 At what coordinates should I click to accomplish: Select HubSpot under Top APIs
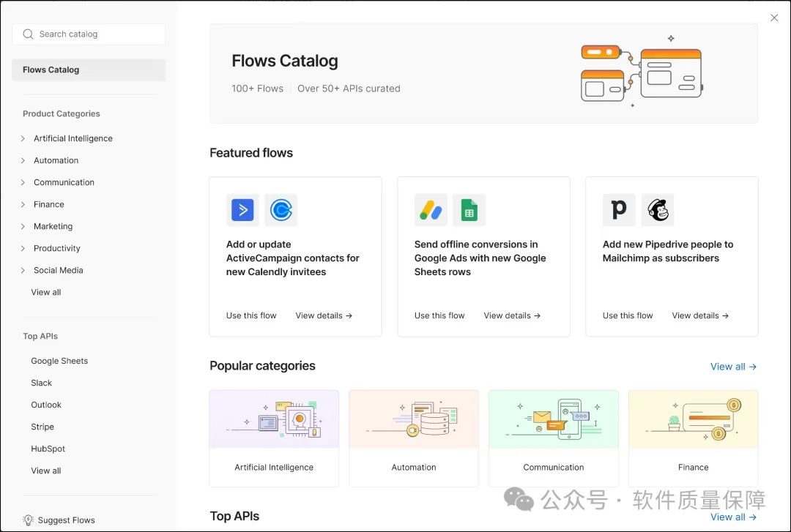pyautogui.click(x=48, y=449)
